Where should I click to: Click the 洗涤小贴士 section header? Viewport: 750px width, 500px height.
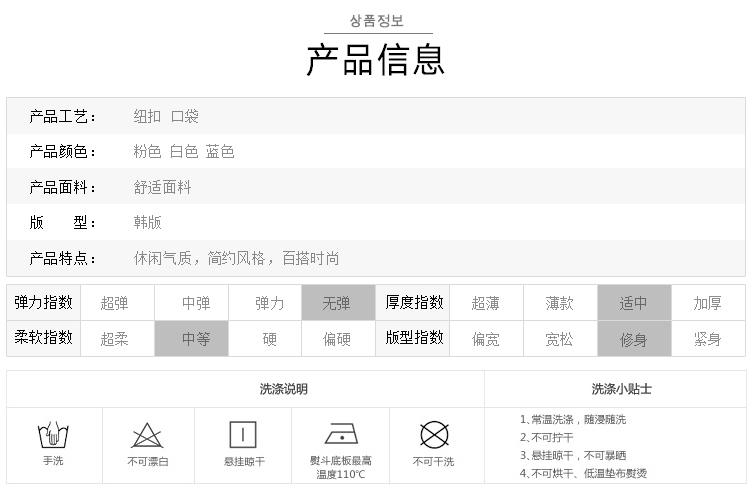click(621, 389)
